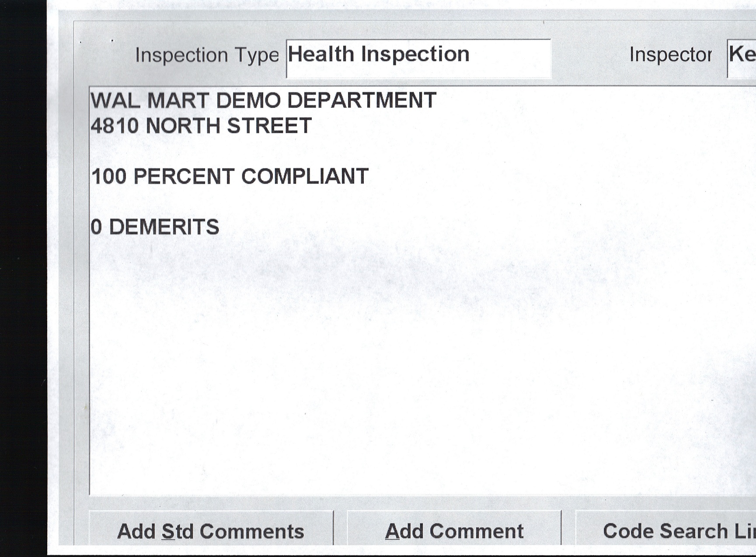Image resolution: width=756 pixels, height=557 pixels.
Task: Click the street number 4810
Action: coord(115,126)
